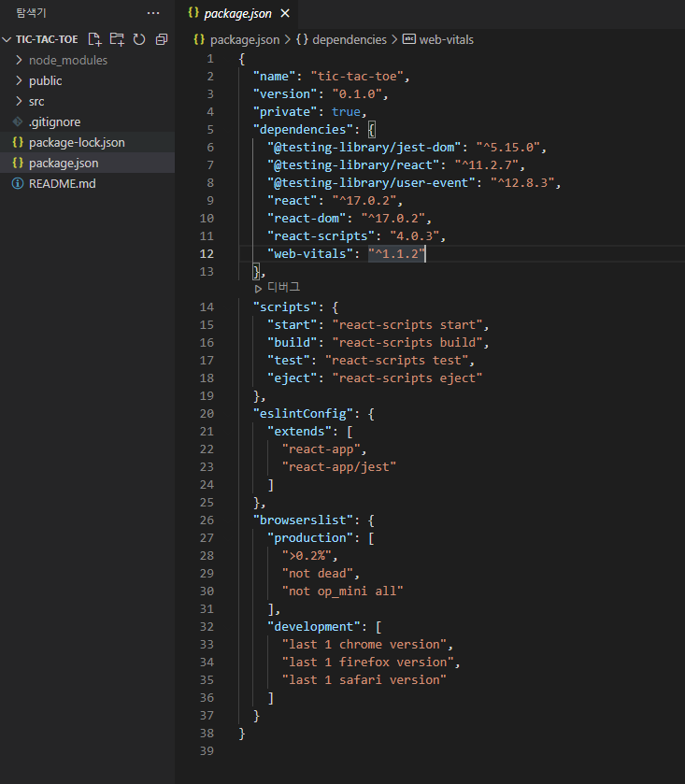Viewport: 685px width, 784px height.
Task: Click the JSON braces icon beside package-lock.json
Action: (18, 142)
